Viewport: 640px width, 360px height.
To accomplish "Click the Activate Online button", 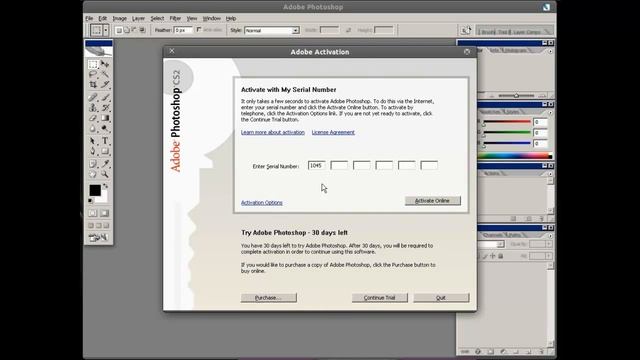I will point(433,201).
